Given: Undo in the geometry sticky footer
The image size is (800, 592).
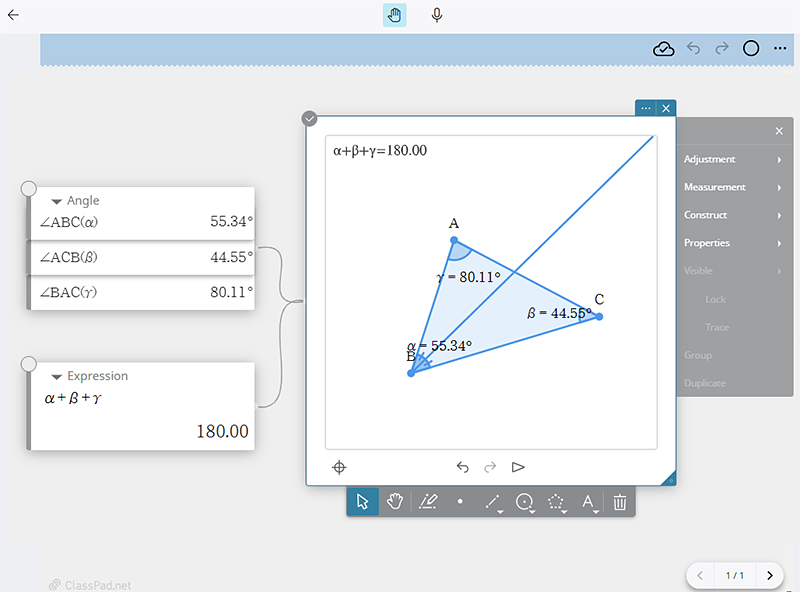Looking at the screenshot, I should point(462,467).
